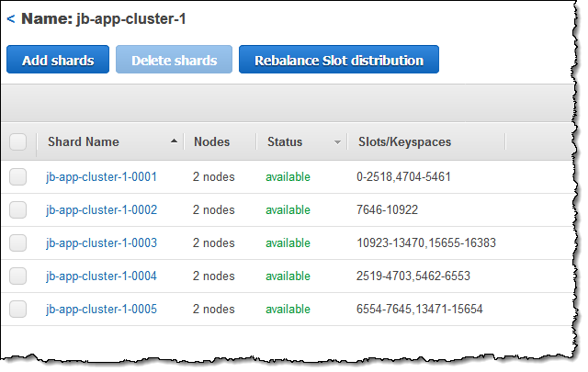Screen dimensions: 588x372
Task: Open shard jb-app-cluster-1-0003 link
Action: pyautogui.click(x=101, y=243)
